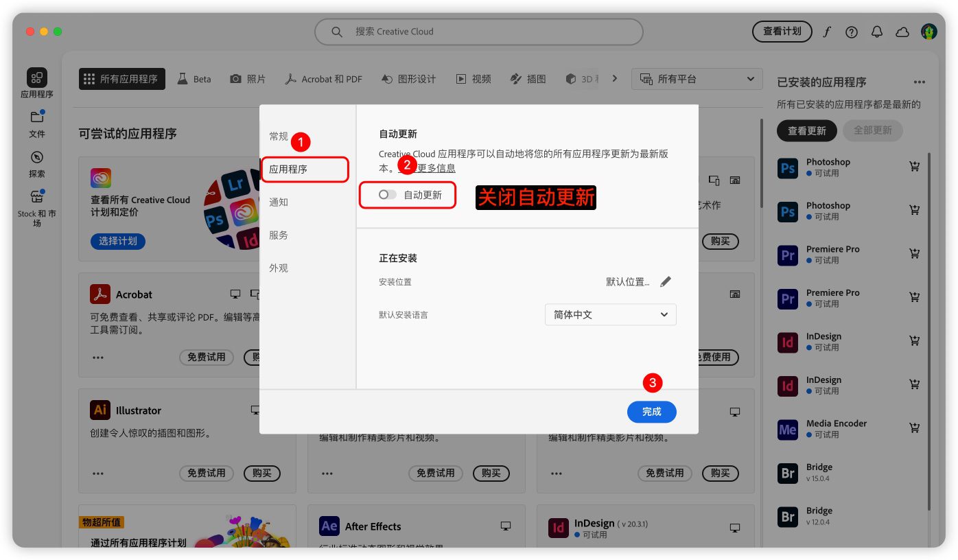Open the help question mark icon
Viewport: 958px width, 560px height.
(x=852, y=32)
